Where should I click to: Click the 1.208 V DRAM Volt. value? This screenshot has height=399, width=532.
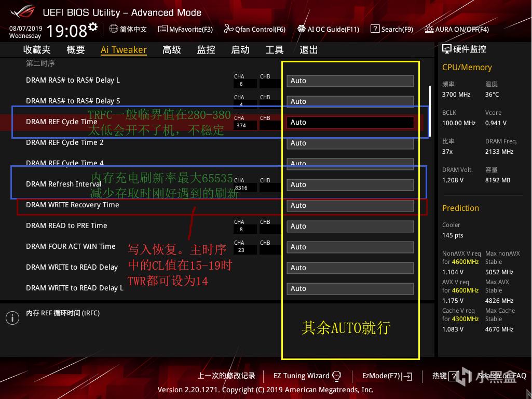pyautogui.click(x=453, y=180)
